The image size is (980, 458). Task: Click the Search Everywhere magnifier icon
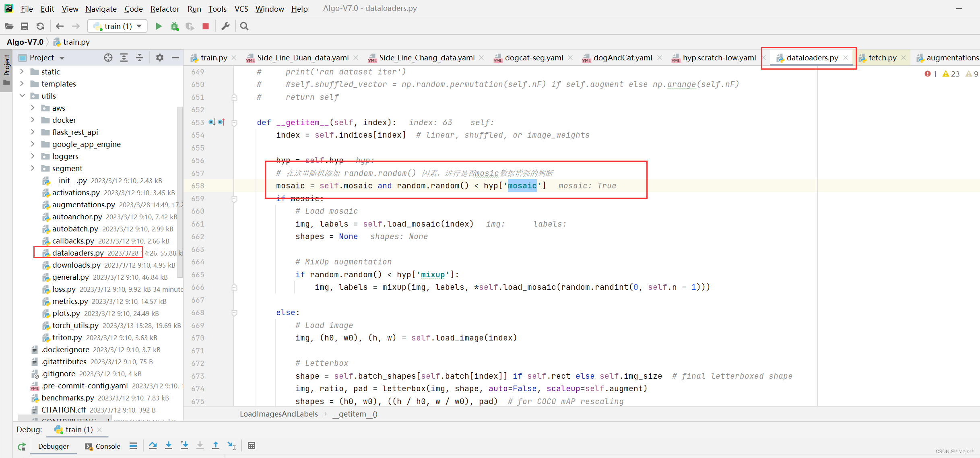point(244,26)
